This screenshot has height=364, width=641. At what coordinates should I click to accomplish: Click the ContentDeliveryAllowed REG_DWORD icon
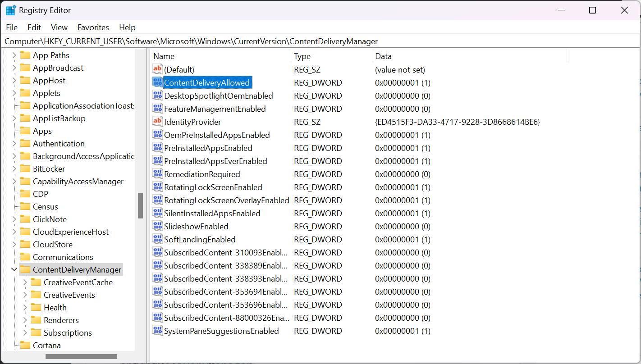(x=158, y=82)
